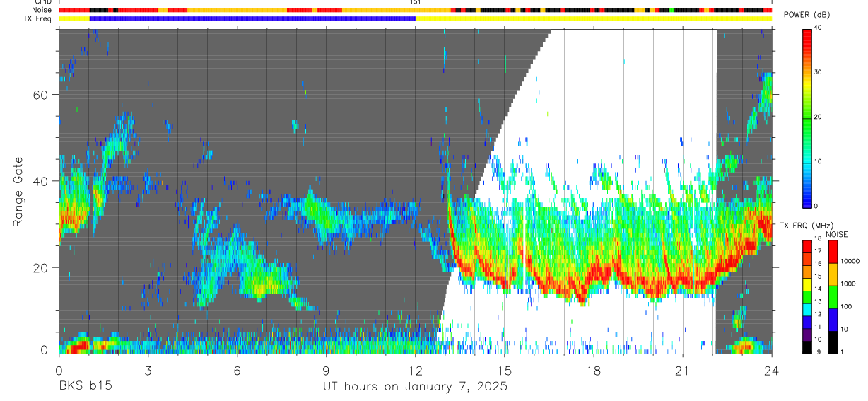The image size is (868, 401).
Task: Click the 15 tick on UT hours axis
Action: pyautogui.click(x=504, y=371)
